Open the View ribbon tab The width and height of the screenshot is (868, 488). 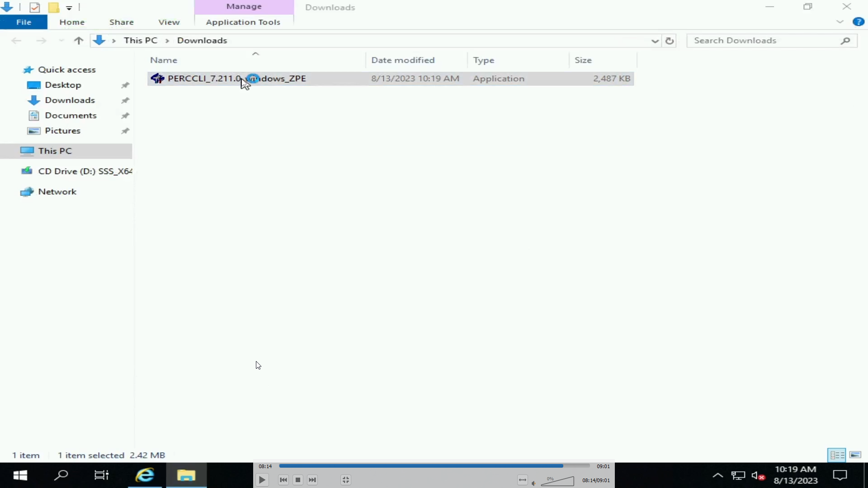170,22
